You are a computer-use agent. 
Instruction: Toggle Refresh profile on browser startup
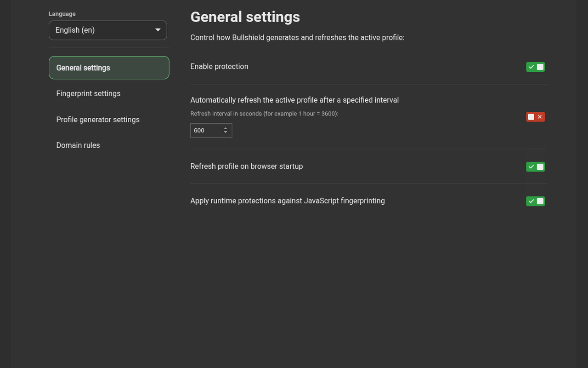tap(535, 167)
